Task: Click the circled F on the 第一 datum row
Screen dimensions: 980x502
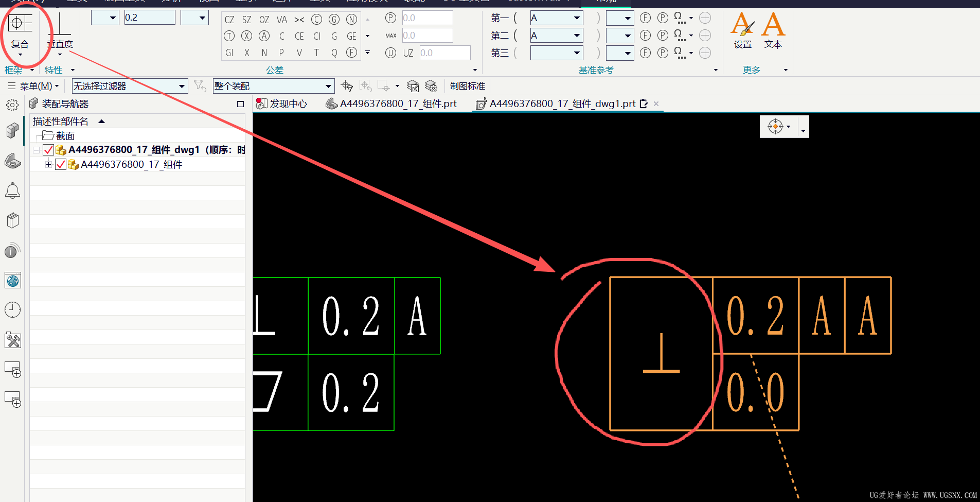Action: [x=646, y=18]
